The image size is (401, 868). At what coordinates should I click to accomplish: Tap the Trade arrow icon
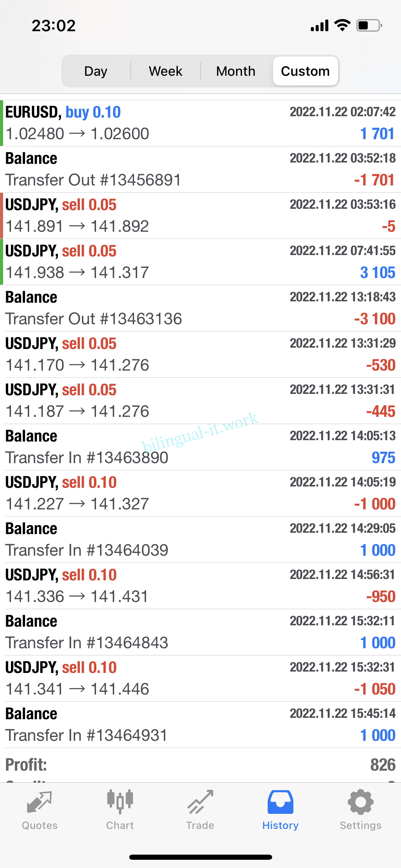tap(200, 802)
